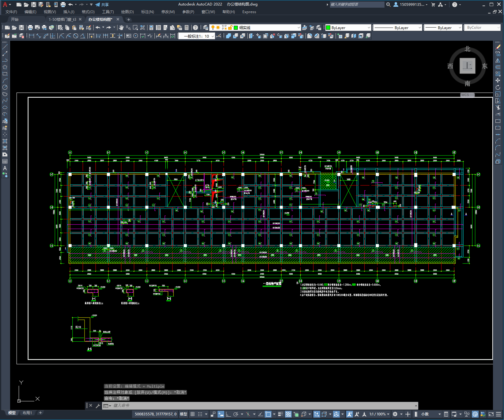The width and height of the screenshot is (504, 420).
Task: Toggle lineweight display in status bar
Action: coord(280,414)
